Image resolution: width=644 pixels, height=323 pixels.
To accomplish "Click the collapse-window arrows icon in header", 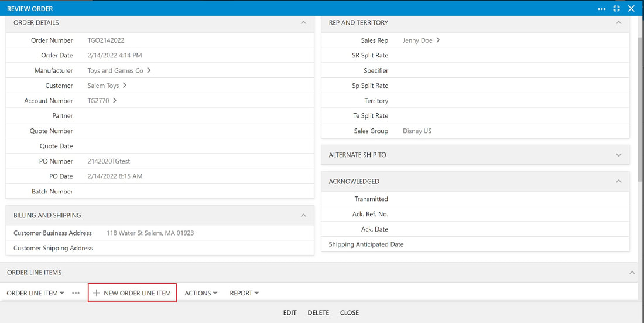I will click(x=616, y=9).
